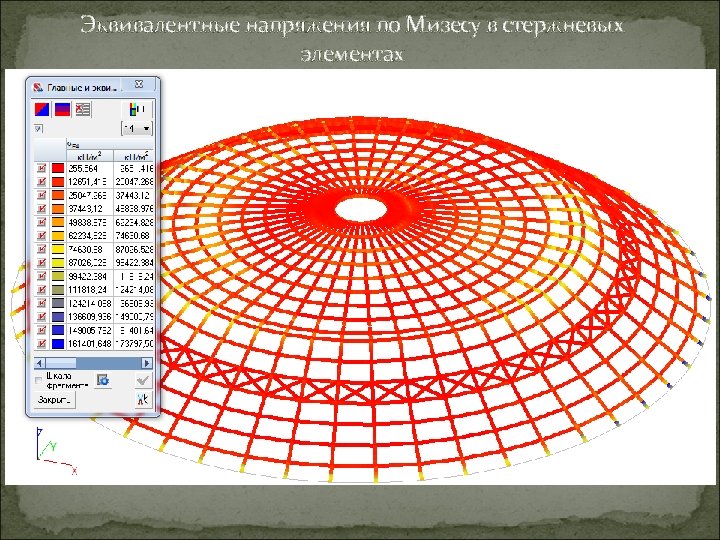
Task: Uncheck the 99422.384 range checkbox
Action: [x=41, y=276]
